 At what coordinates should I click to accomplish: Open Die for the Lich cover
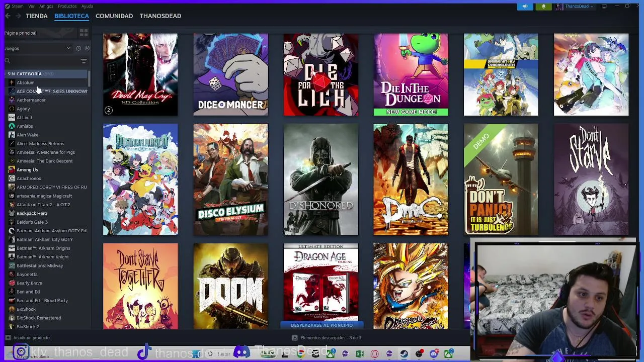321,74
